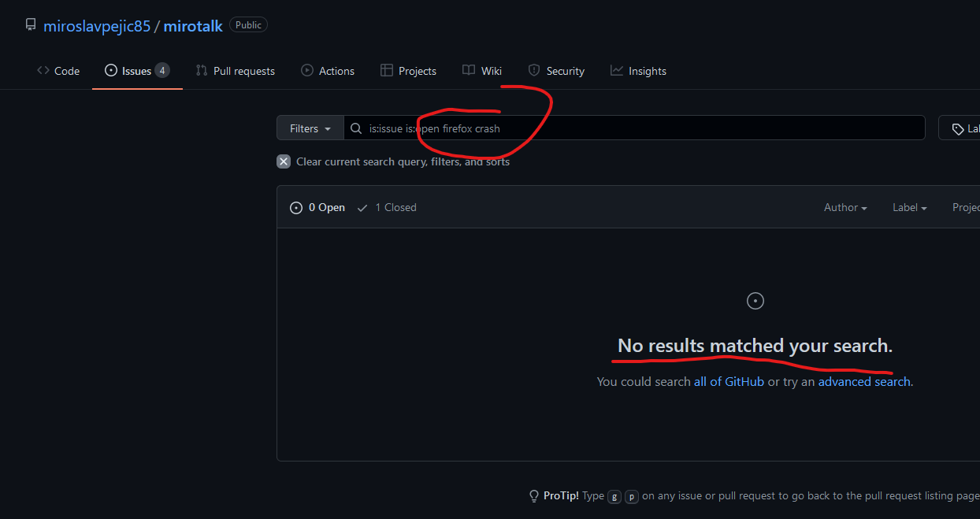
Task: Switch to the 1 Closed issues view
Action: tap(386, 207)
